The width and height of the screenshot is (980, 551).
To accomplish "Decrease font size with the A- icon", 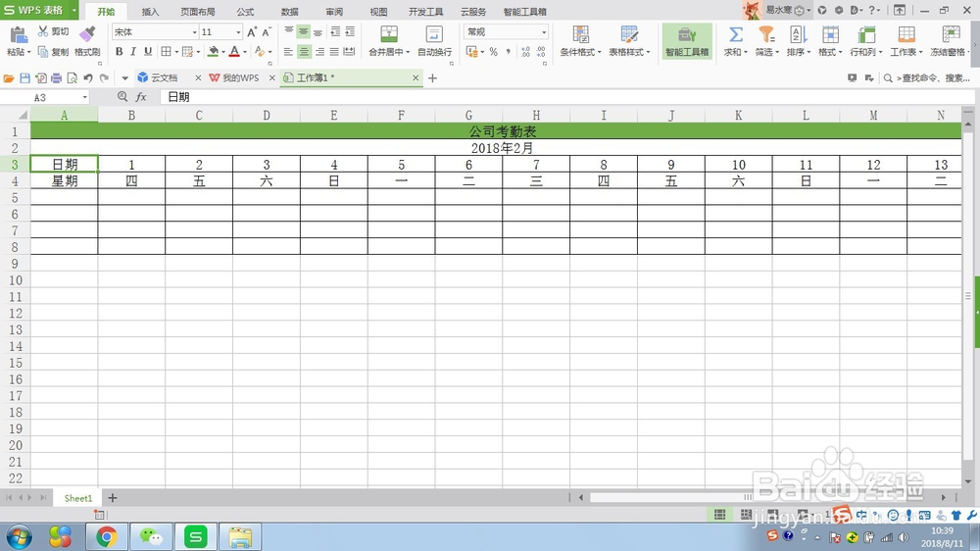I will [267, 32].
